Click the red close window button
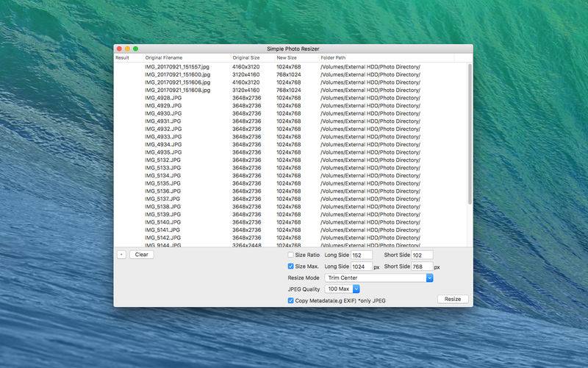 click(119, 49)
